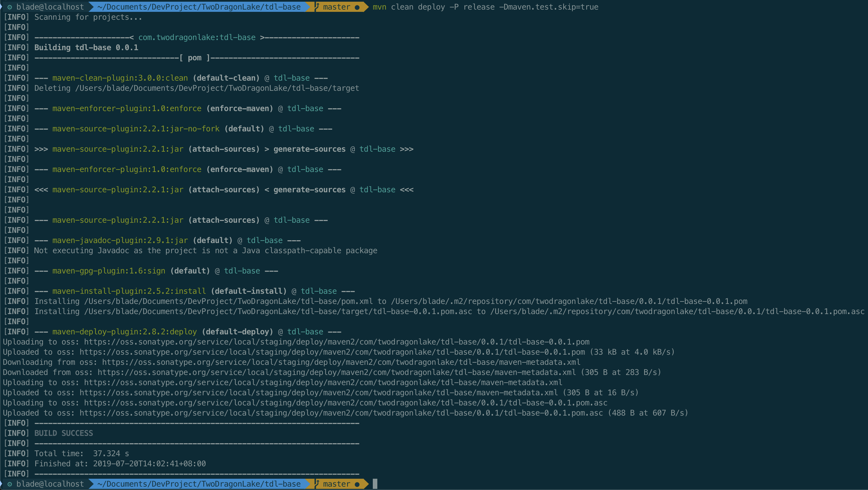Click the '[ pom ]' packaging line
Viewport: 868px width, 490px height.
click(x=197, y=58)
